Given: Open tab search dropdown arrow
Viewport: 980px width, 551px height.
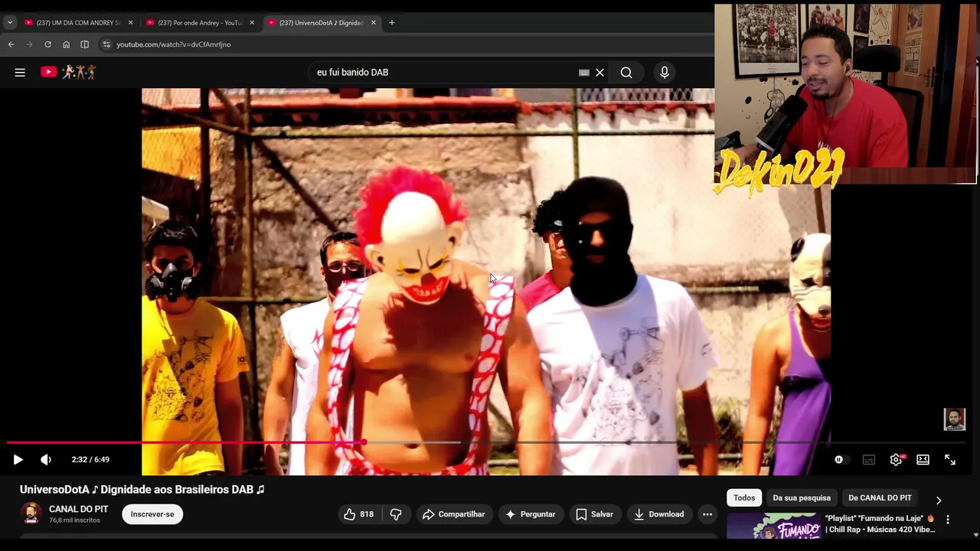Looking at the screenshot, I should click(10, 23).
